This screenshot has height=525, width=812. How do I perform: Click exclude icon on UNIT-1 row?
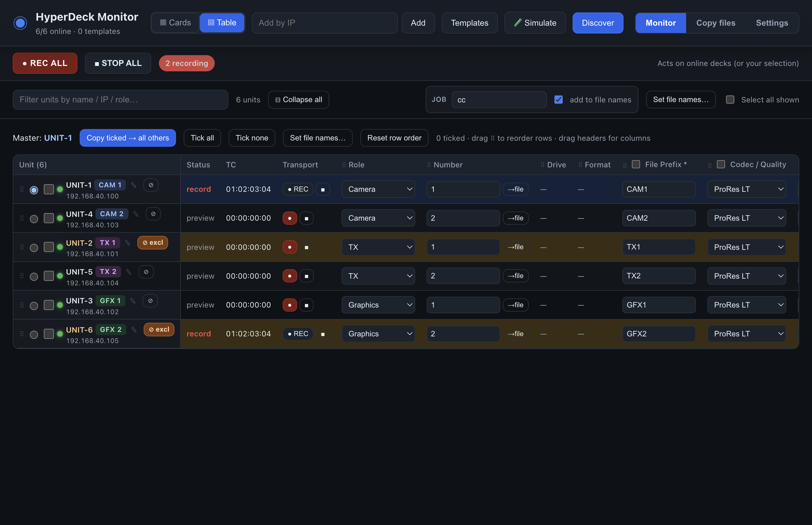tap(151, 185)
